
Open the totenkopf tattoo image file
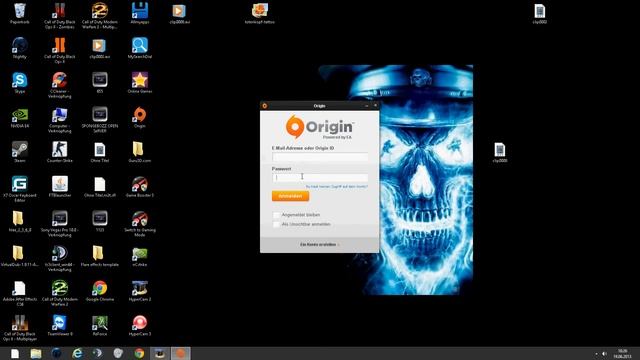(x=260, y=13)
